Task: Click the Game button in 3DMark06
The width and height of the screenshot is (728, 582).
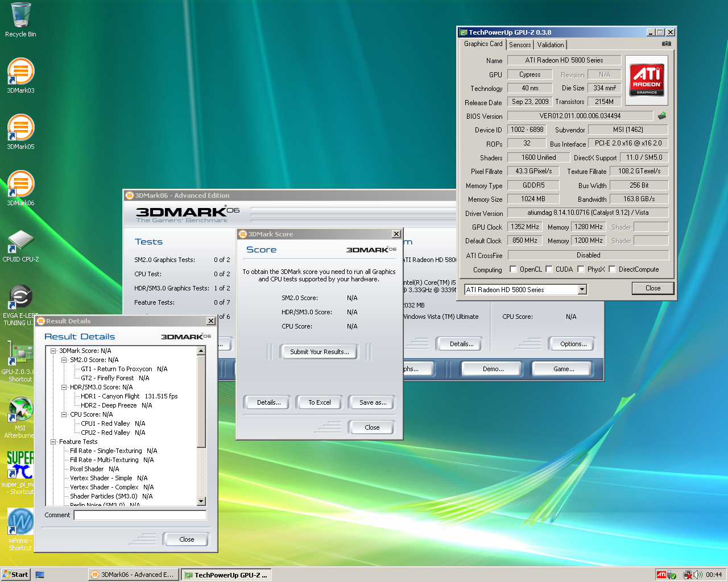Action: [x=564, y=369]
